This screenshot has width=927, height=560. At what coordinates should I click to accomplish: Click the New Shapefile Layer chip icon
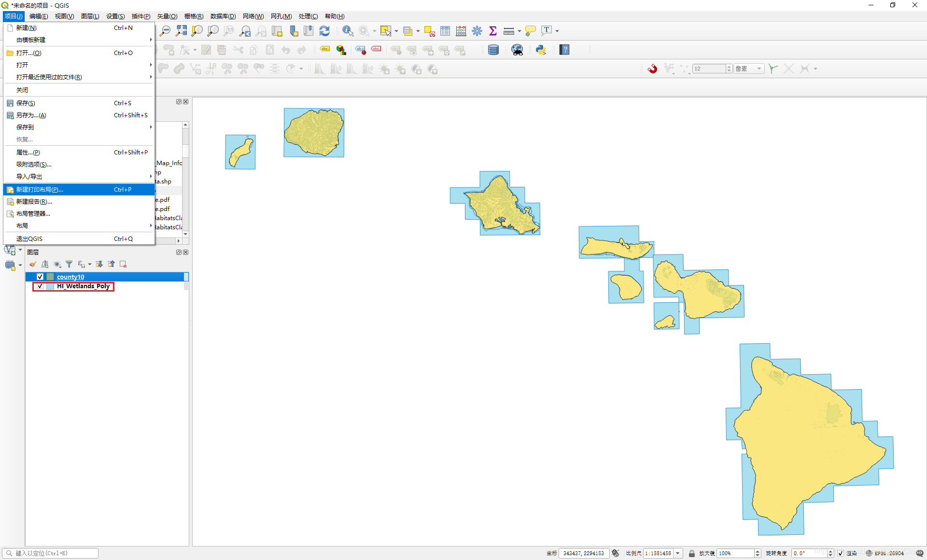point(10,265)
